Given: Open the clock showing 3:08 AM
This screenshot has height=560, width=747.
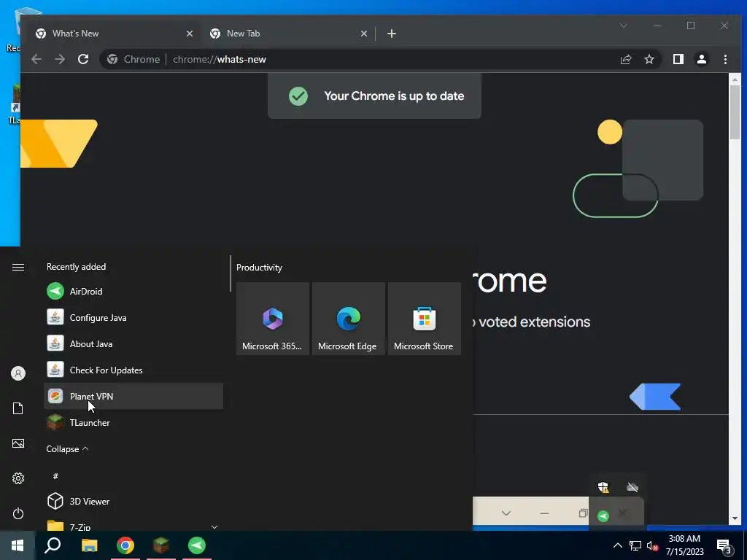Looking at the screenshot, I should 684,545.
